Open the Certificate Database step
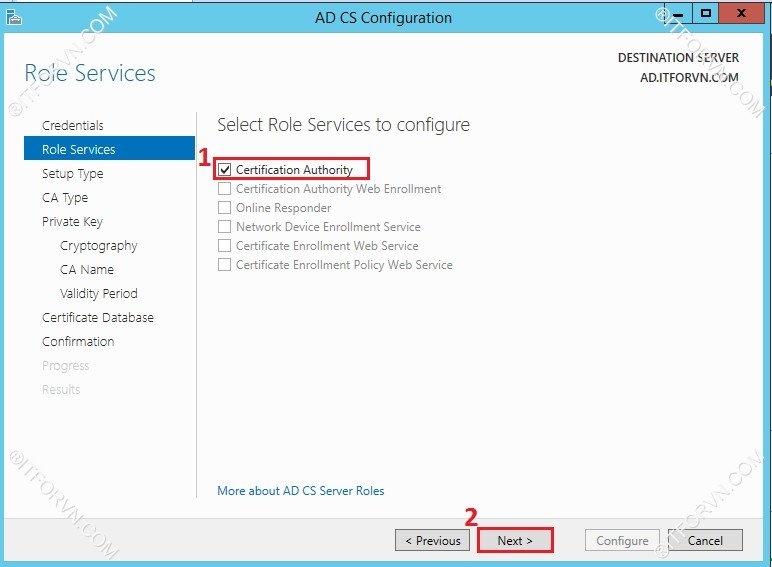 click(97, 317)
